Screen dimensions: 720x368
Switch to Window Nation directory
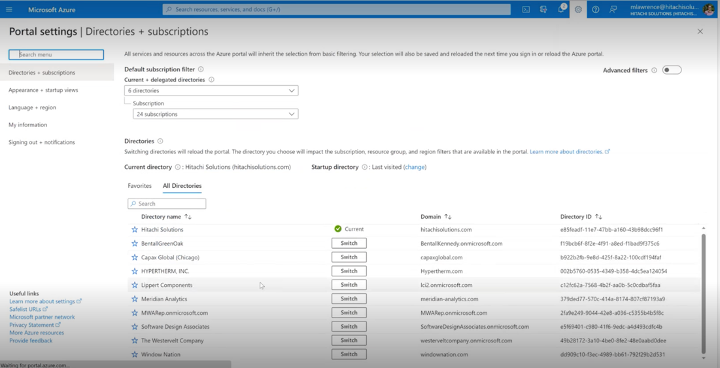(x=349, y=354)
